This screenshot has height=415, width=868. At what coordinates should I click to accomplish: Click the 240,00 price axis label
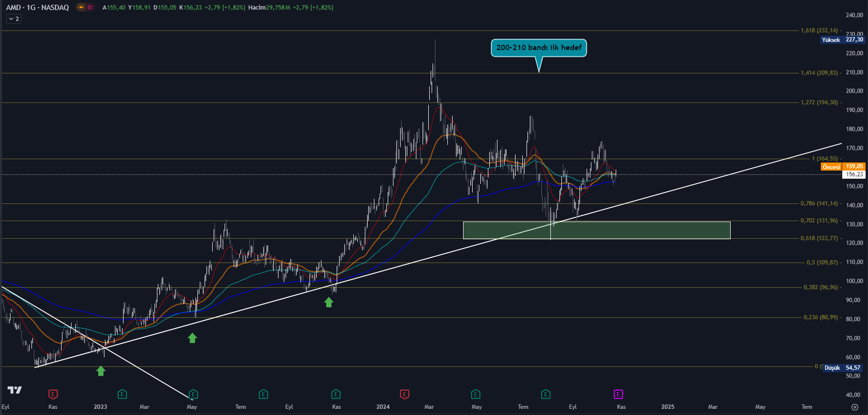coord(854,15)
